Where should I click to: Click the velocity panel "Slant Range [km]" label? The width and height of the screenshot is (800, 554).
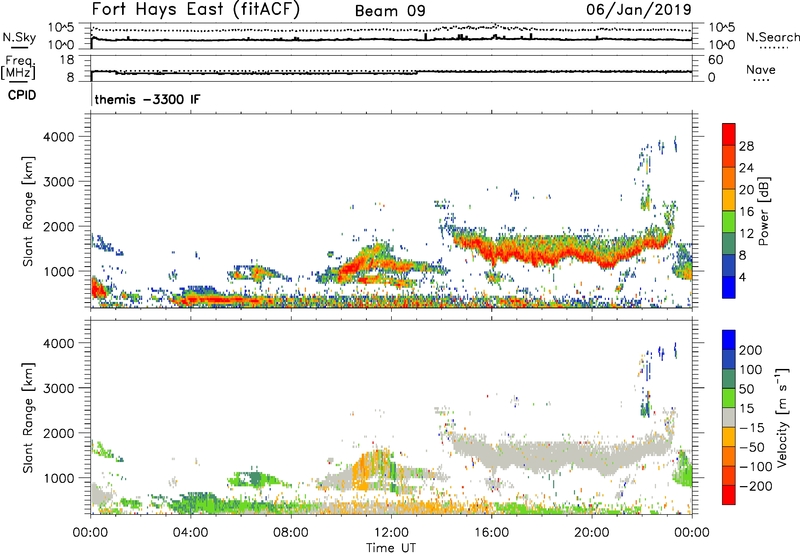pos(28,417)
